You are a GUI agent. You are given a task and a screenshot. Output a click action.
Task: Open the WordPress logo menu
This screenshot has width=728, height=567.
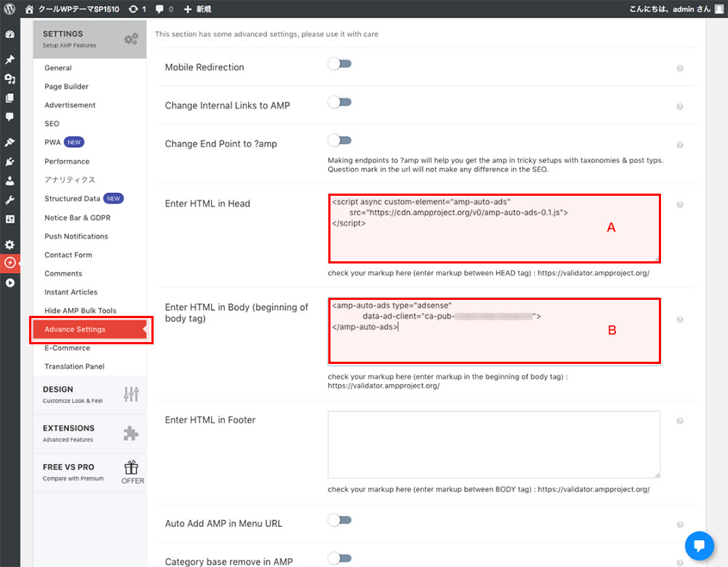tap(9, 9)
